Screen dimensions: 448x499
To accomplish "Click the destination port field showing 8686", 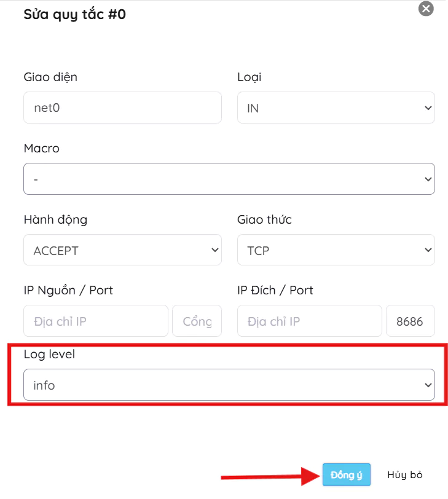I will point(410,321).
